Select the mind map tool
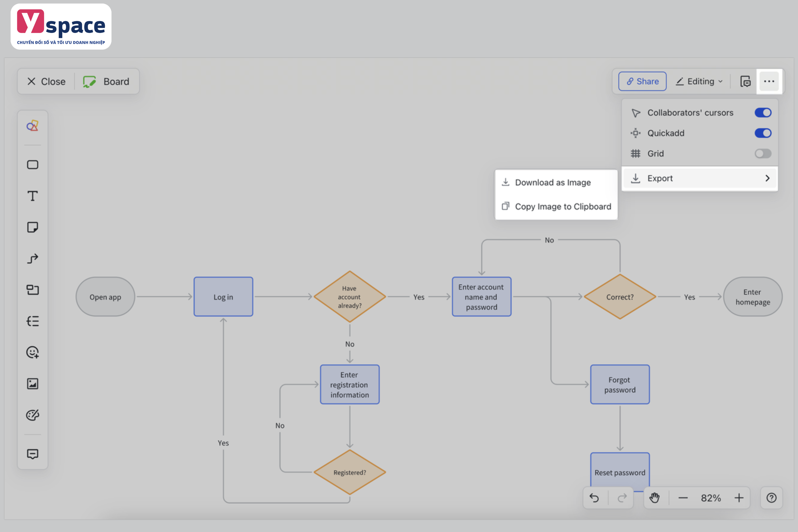 pyautogui.click(x=32, y=321)
